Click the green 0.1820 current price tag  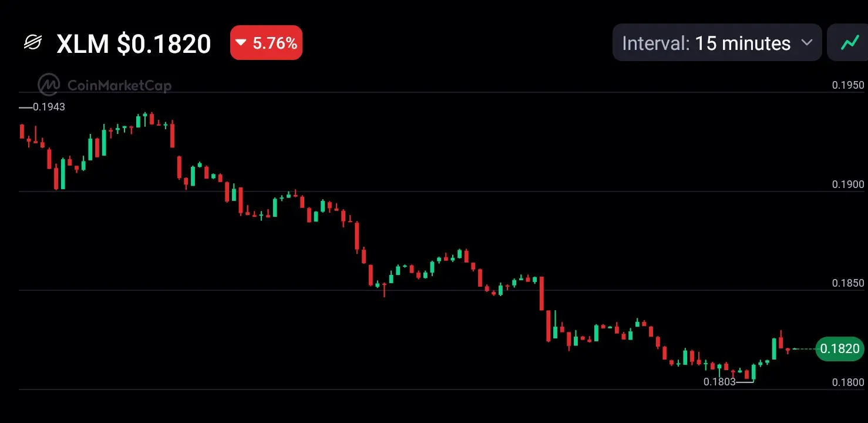point(840,349)
